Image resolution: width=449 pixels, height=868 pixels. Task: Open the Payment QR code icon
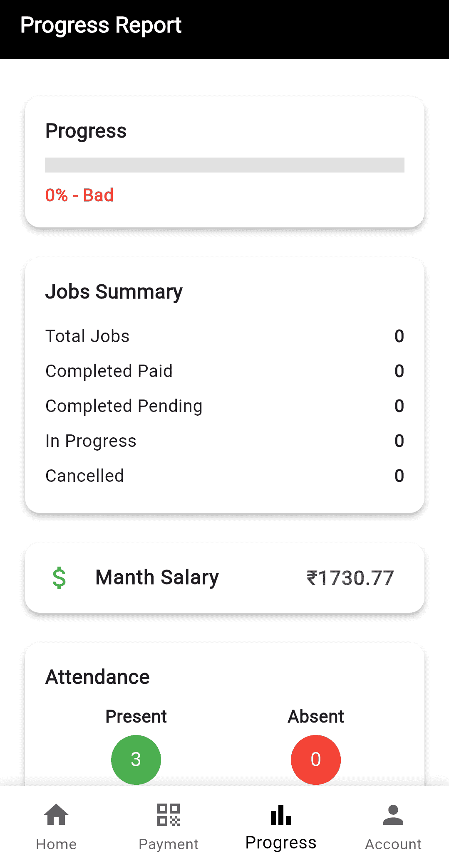(x=169, y=814)
